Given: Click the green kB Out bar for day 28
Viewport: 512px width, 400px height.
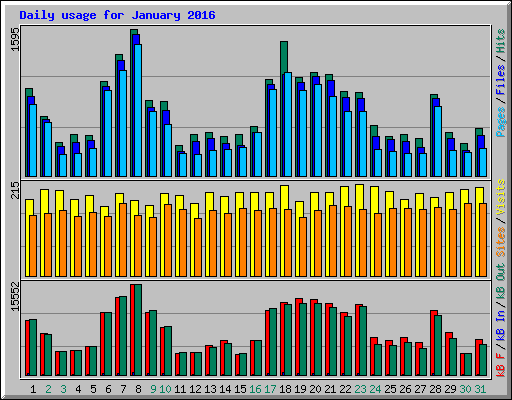Looking at the screenshot, I should [438, 345].
